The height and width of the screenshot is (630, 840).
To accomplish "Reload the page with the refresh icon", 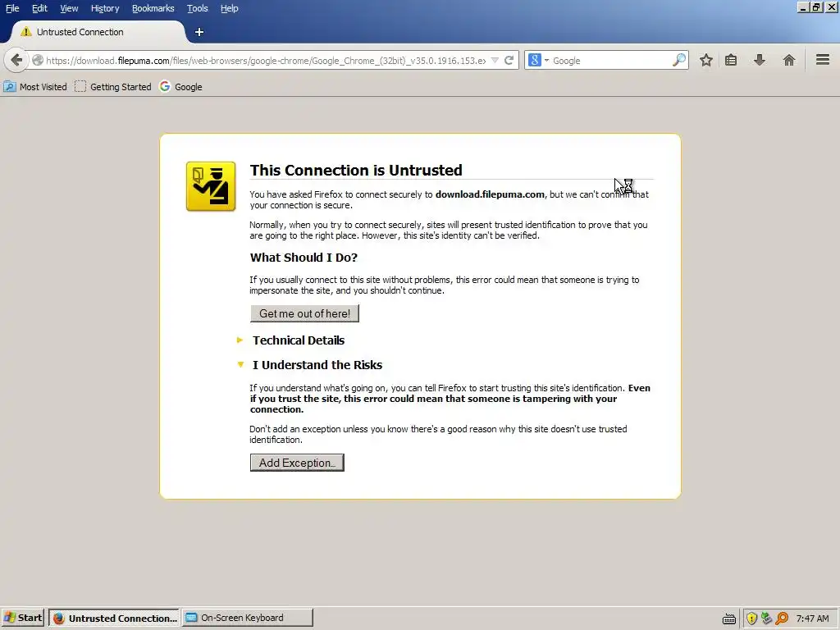I will tap(509, 61).
